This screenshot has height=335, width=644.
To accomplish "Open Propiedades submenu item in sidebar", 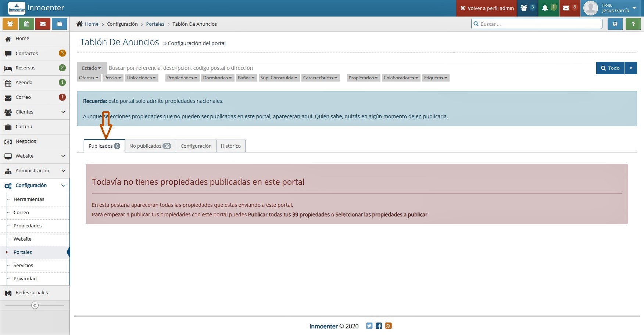I will coord(35,226).
